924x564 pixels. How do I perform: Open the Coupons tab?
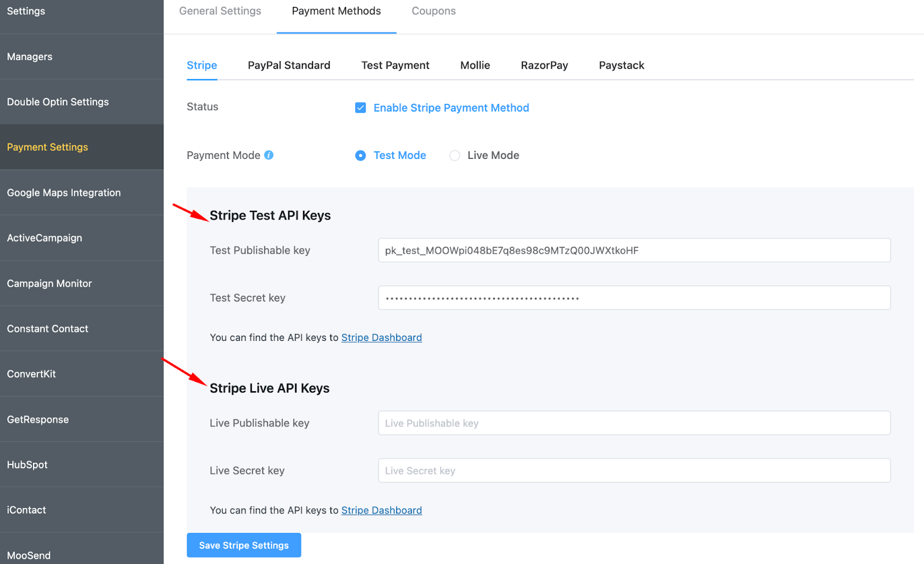[434, 11]
